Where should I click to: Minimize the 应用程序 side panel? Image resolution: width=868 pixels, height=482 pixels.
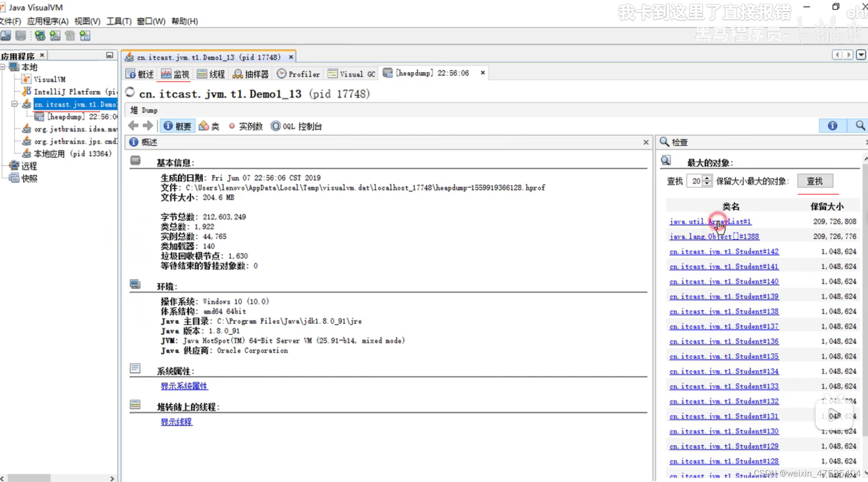coord(110,55)
